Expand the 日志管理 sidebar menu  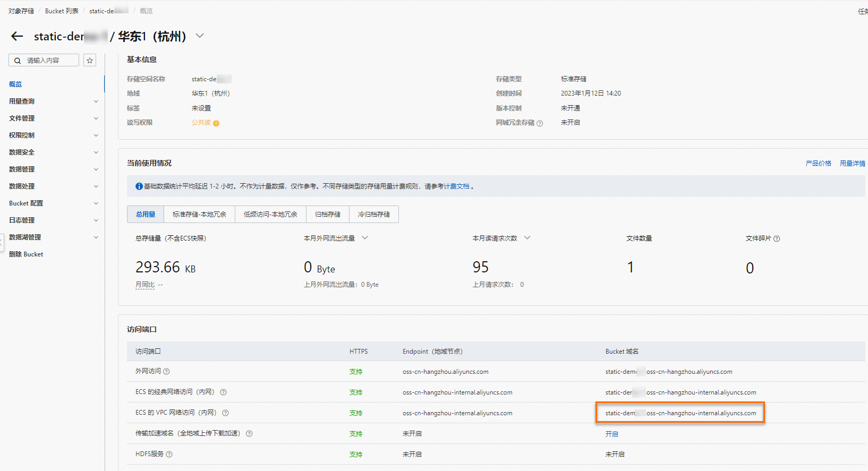point(96,220)
